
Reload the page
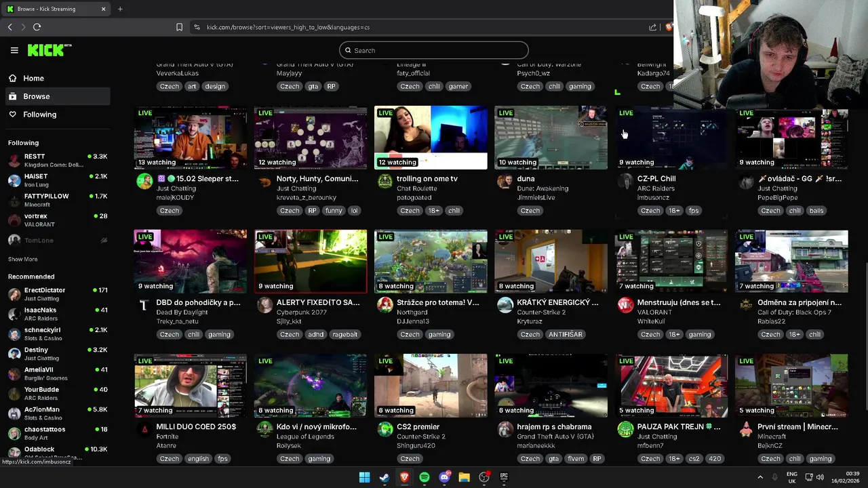click(37, 27)
